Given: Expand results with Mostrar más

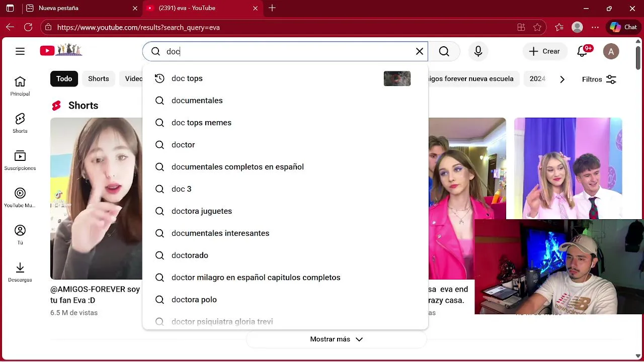Looking at the screenshot, I should 336,339.
